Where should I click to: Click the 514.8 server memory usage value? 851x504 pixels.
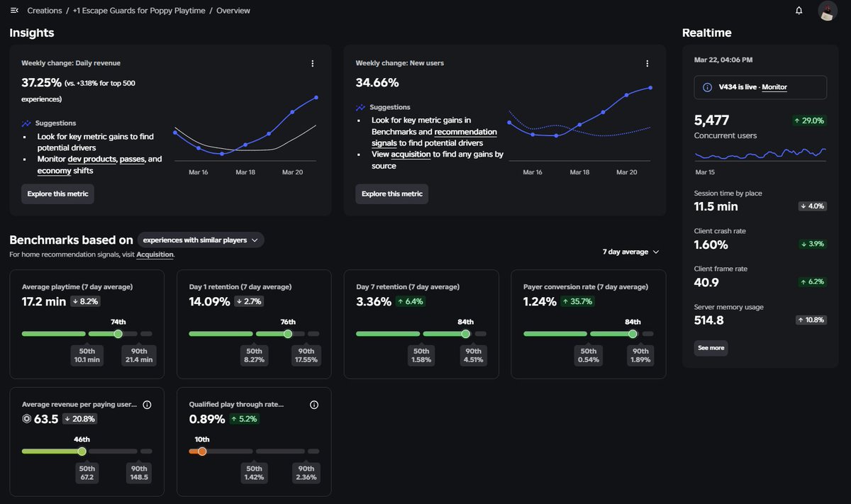(x=708, y=320)
